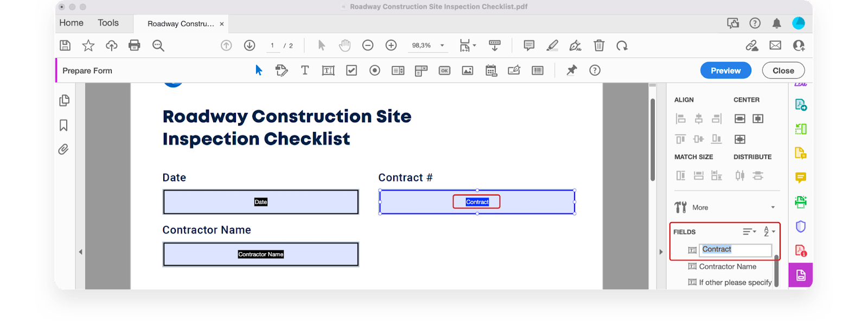Open the zoom percentage dropdown
This screenshot has height=328, width=868.
coord(442,46)
